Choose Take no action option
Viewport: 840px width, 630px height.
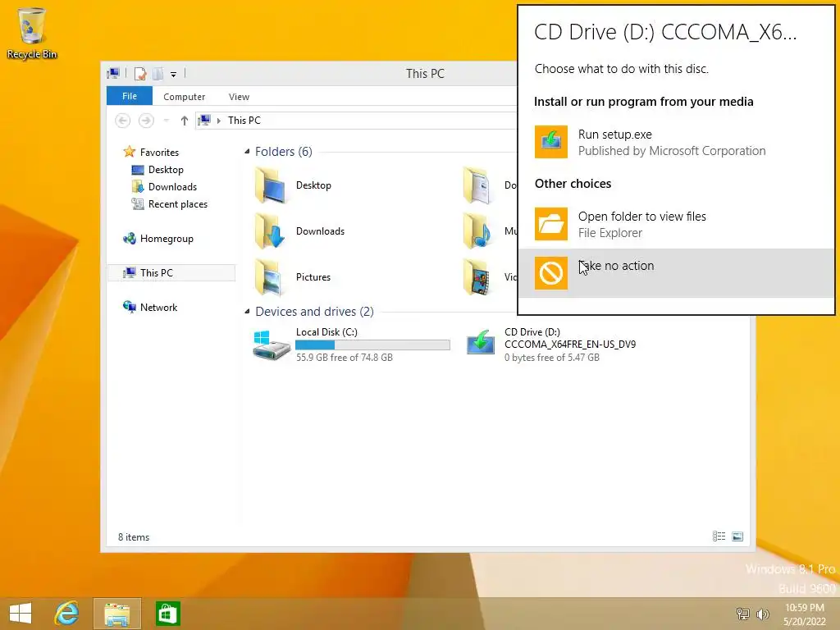click(676, 273)
